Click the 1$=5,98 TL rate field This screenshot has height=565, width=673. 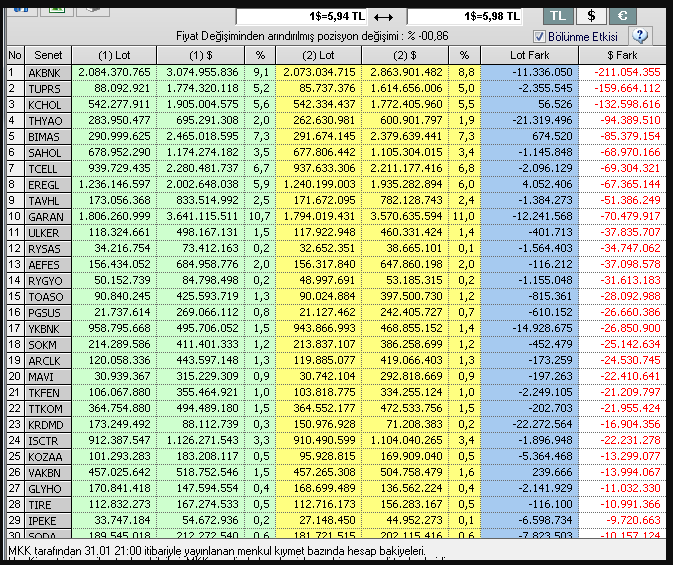(x=464, y=17)
